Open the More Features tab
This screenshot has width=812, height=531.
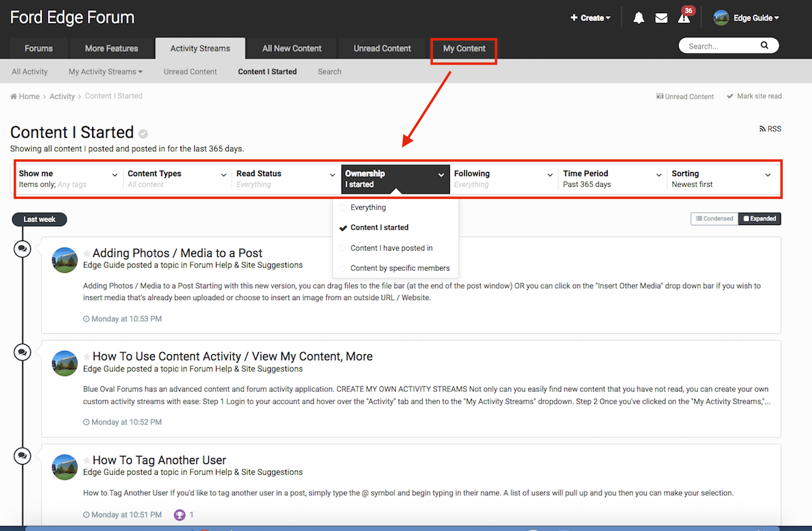pyautogui.click(x=112, y=49)
